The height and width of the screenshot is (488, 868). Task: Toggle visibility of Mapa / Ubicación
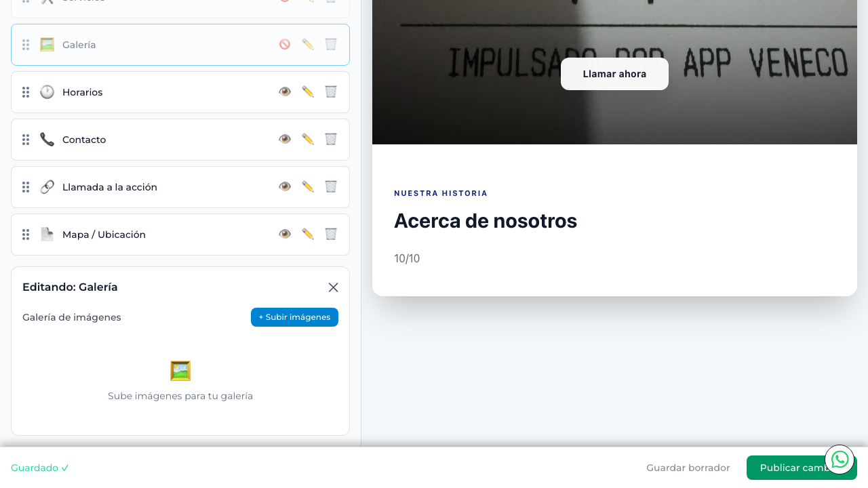tap(285, 234)
